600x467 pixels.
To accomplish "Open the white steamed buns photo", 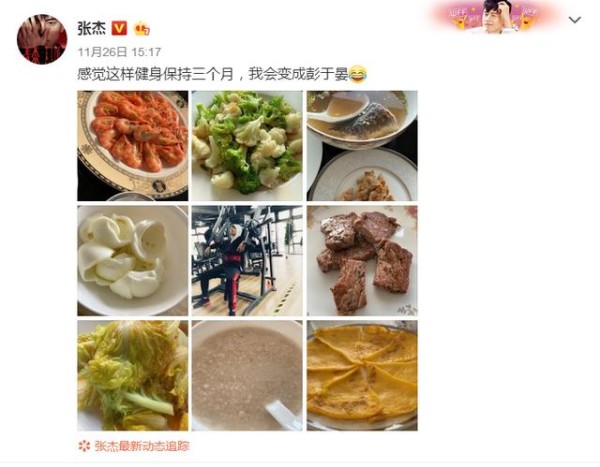I will 133,261.
